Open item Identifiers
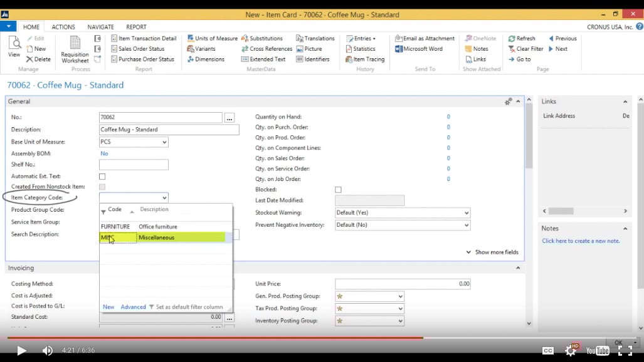 313,59
